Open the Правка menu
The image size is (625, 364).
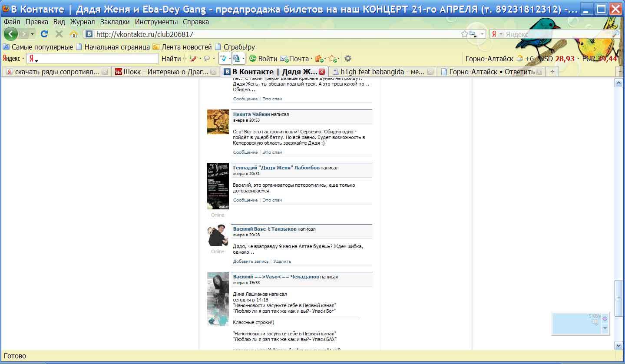pos(36,22)
